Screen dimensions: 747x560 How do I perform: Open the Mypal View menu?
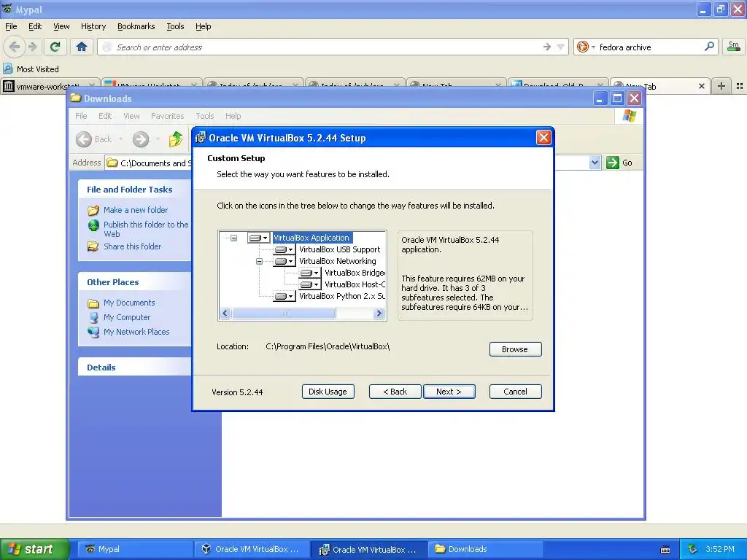click(61, 26)
